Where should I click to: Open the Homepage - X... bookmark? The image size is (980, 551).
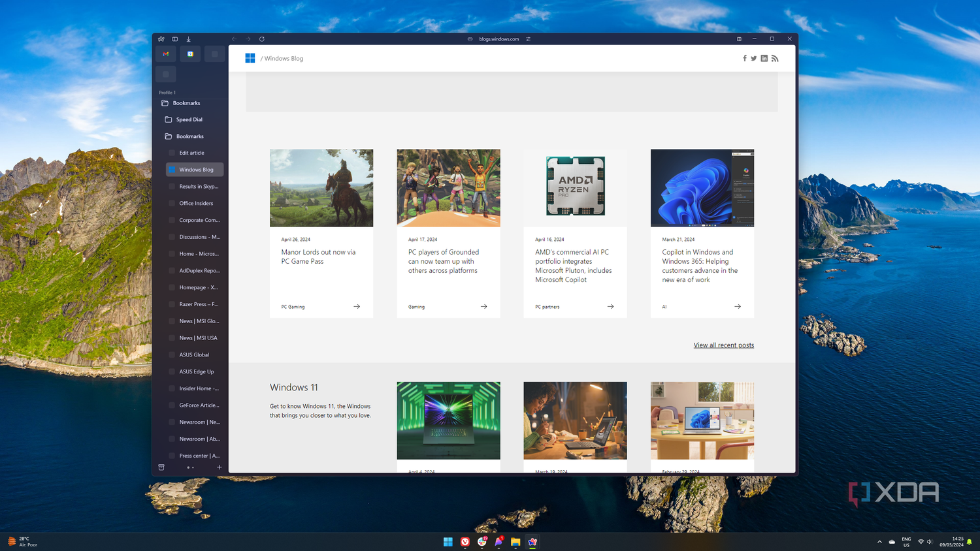[195, 287]
